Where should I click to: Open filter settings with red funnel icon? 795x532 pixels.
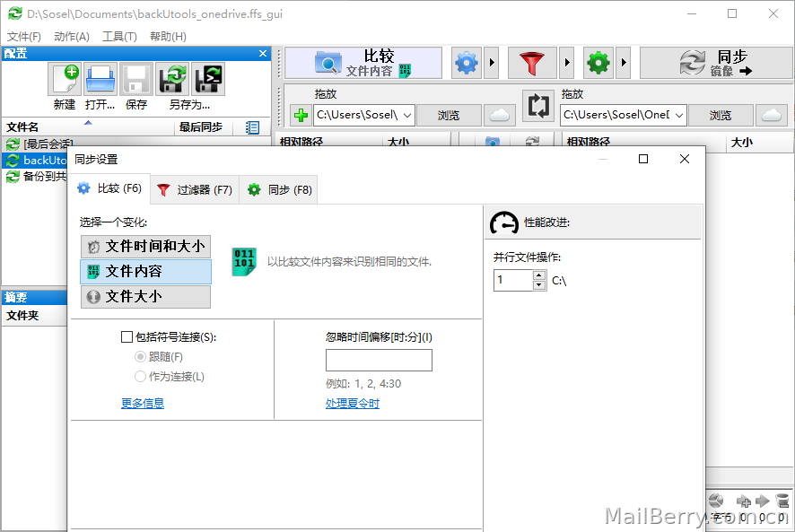532,63
